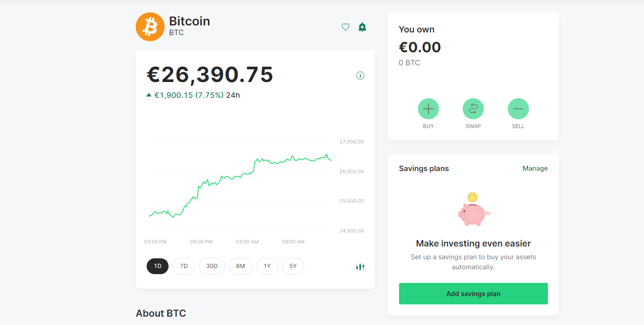The image size is (644, 325).
Task: Click the orange Bitcoin logo icon
Action: tap(150, 27)
